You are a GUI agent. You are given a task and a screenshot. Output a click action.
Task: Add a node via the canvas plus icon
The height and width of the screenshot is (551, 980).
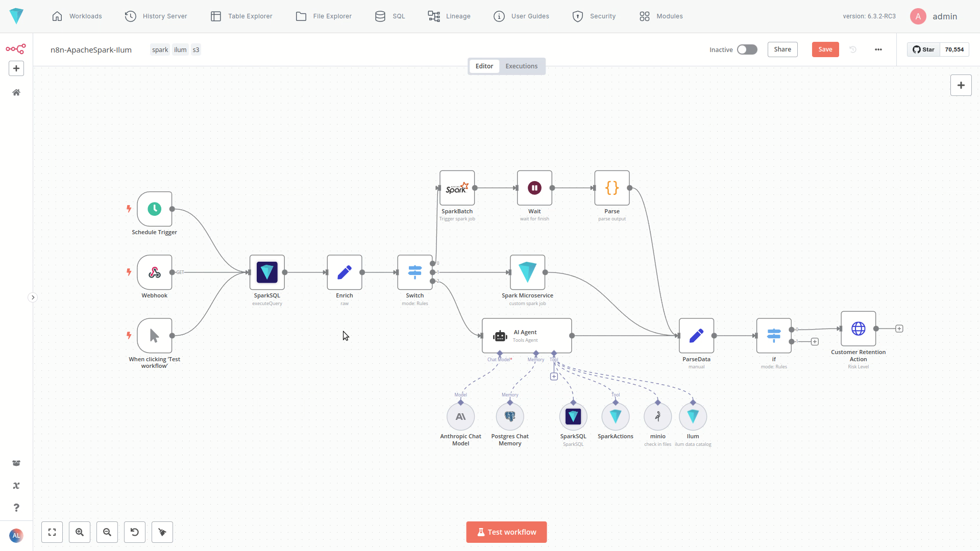click(x=961, y=85)
